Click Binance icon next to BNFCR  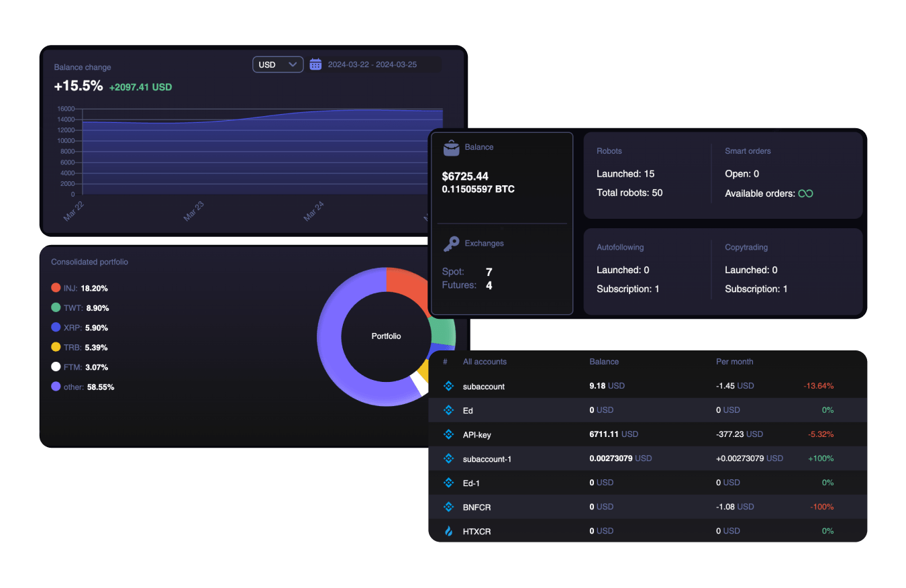[449, 507]
